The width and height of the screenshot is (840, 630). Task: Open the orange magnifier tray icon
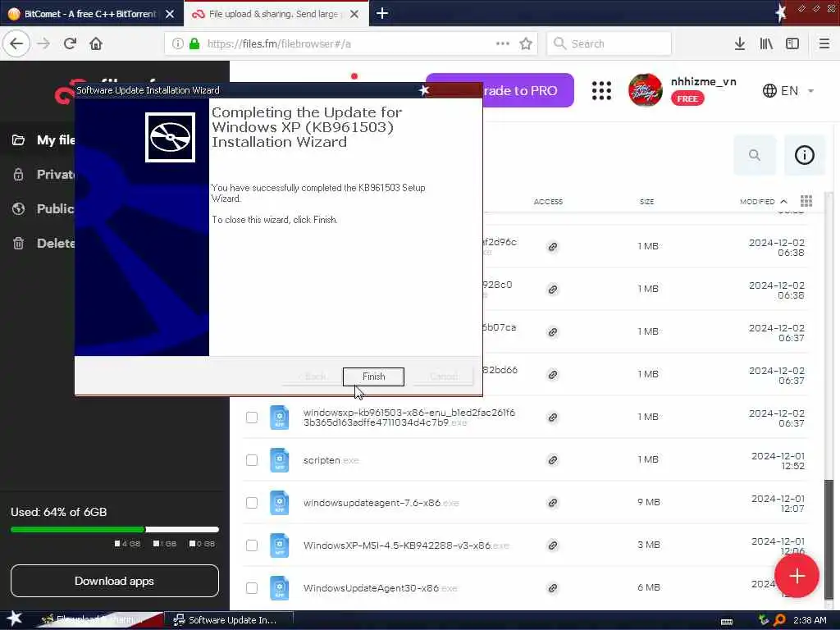point(779,620)
